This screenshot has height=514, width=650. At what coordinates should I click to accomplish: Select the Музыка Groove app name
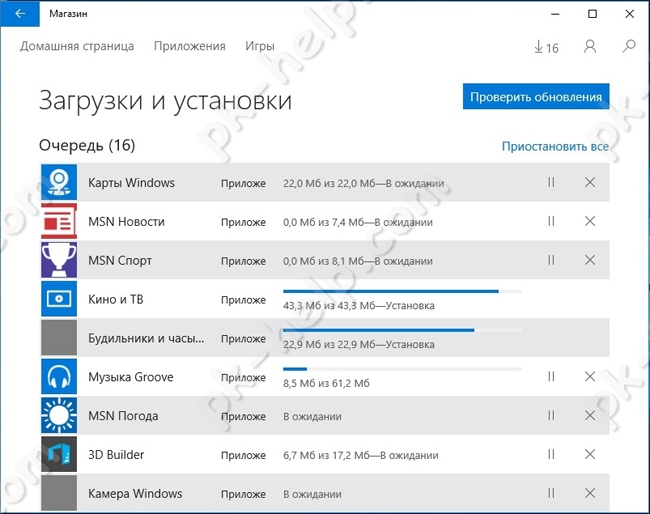point(131,377)
